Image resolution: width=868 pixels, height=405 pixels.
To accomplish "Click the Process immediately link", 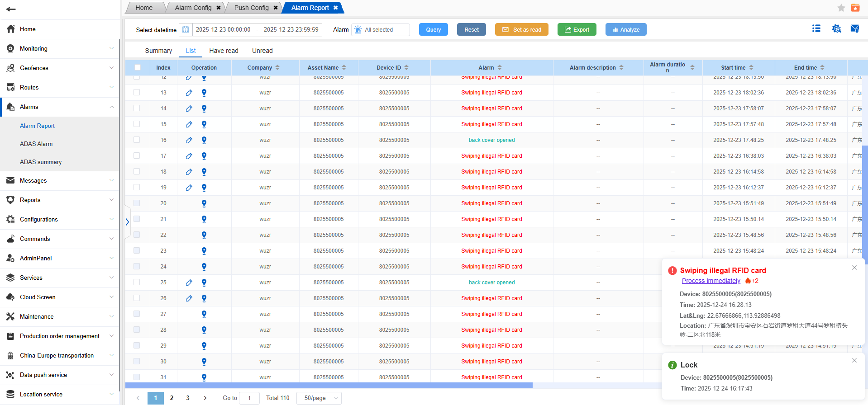I will coord(711,281).
